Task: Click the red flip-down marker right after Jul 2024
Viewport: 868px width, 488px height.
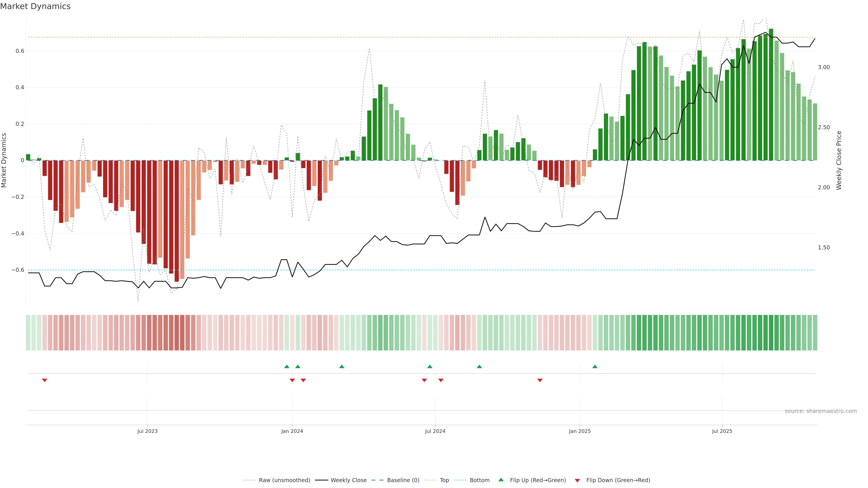Action: (x=441, y=380)
